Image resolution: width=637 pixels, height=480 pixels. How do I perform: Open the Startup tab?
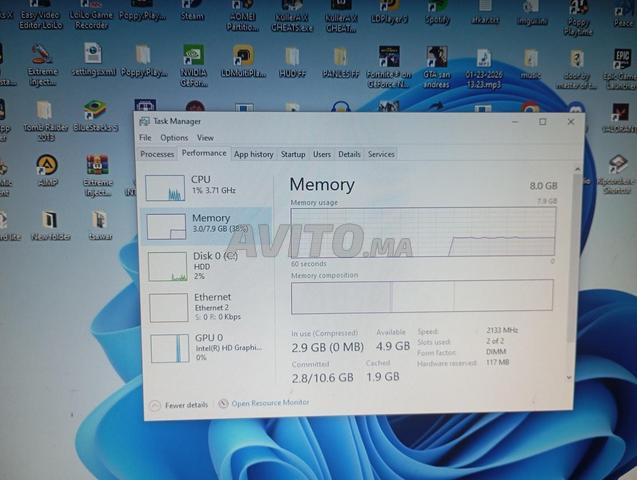pyautogui.click(x=293, y=154)
